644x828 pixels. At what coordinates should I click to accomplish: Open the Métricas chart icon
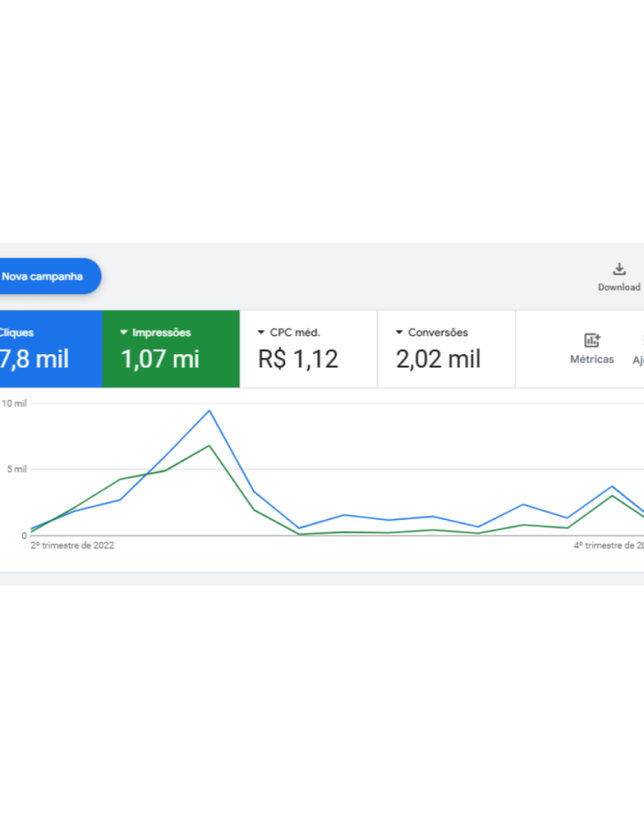click(592, 340)
